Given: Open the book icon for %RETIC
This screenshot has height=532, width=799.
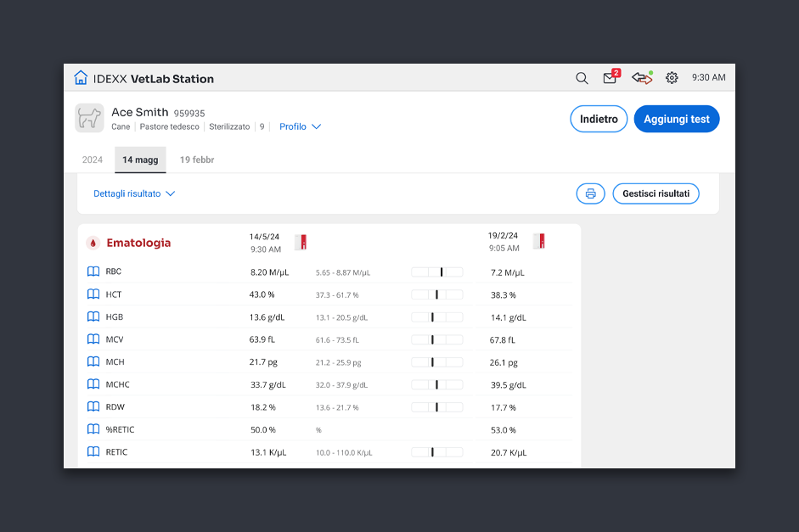Looking at the screenshot, I should (93, 429).
